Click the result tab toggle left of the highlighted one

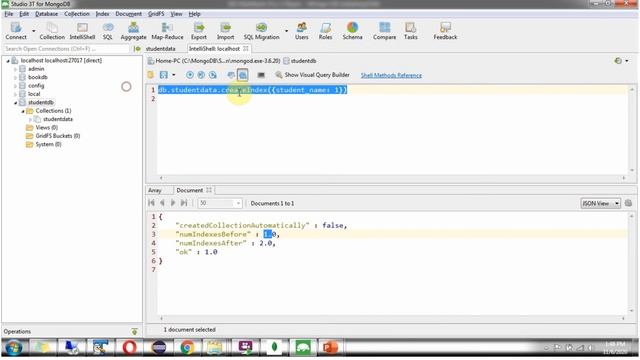point(231,75)
